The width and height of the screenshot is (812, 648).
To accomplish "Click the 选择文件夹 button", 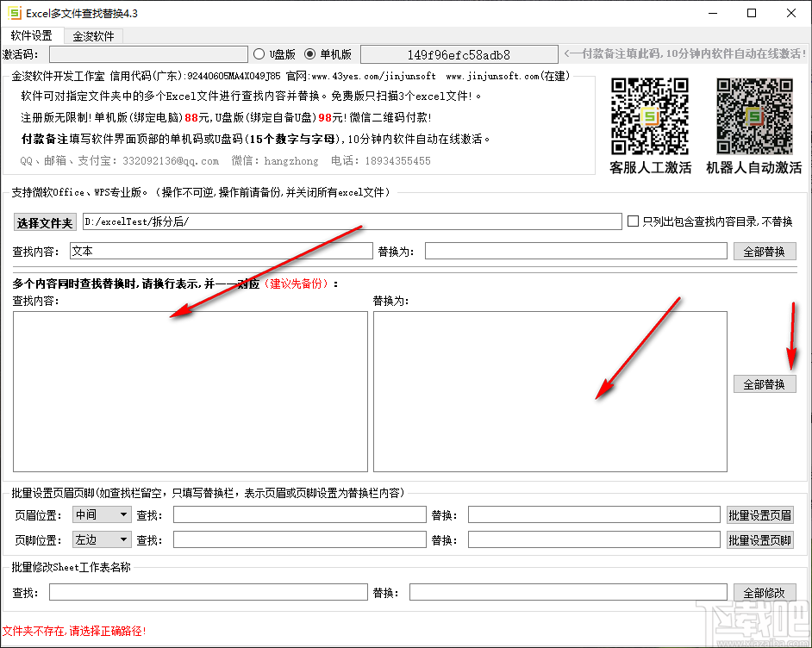I will pyautogui.click(x=44, y=221).
